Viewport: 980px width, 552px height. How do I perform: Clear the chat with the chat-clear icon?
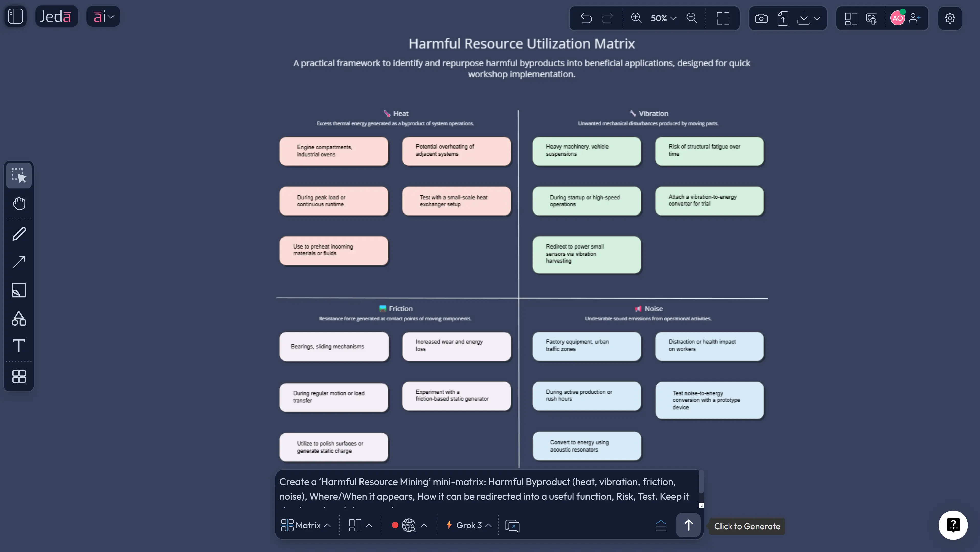pyautogui.click(x=512, y=525)
